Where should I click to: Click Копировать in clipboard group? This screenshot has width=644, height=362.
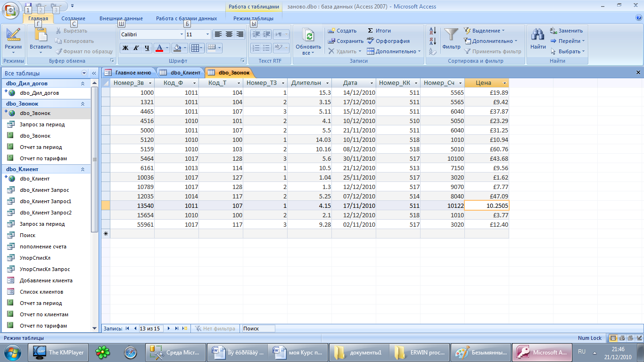point(75,41)
